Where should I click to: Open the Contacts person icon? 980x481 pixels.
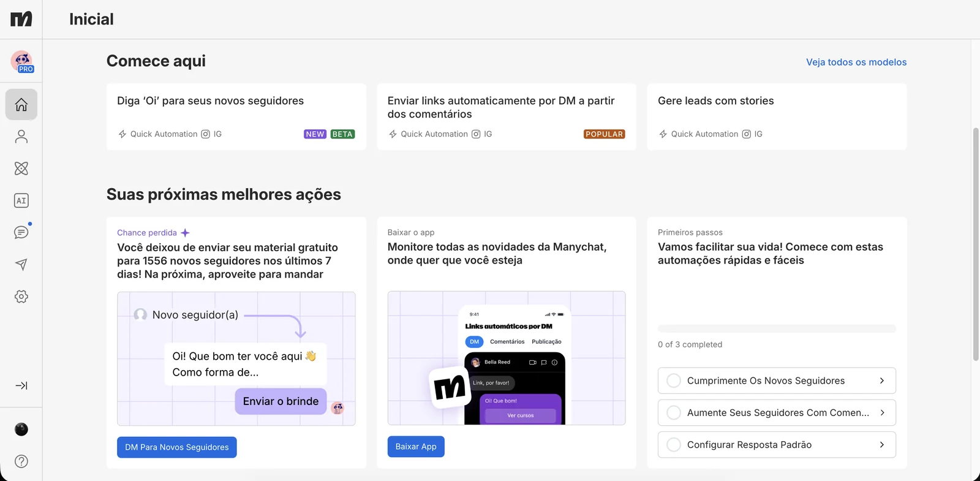[21, 137]
